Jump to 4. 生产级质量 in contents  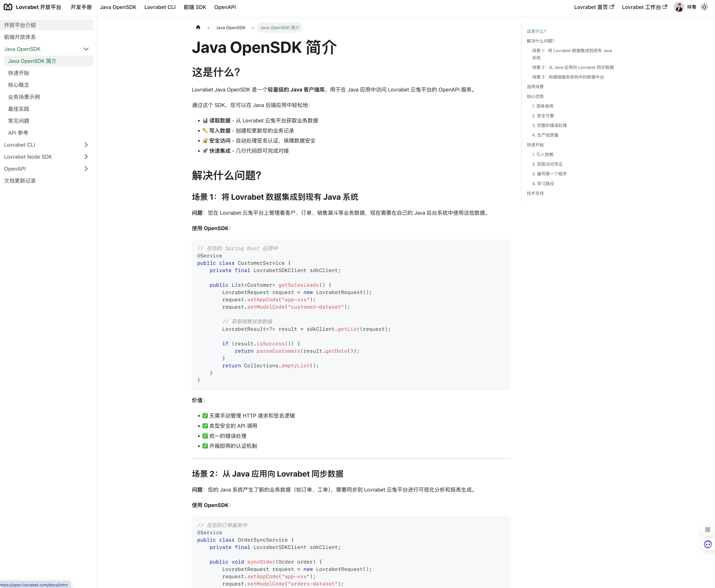point(545,135)
